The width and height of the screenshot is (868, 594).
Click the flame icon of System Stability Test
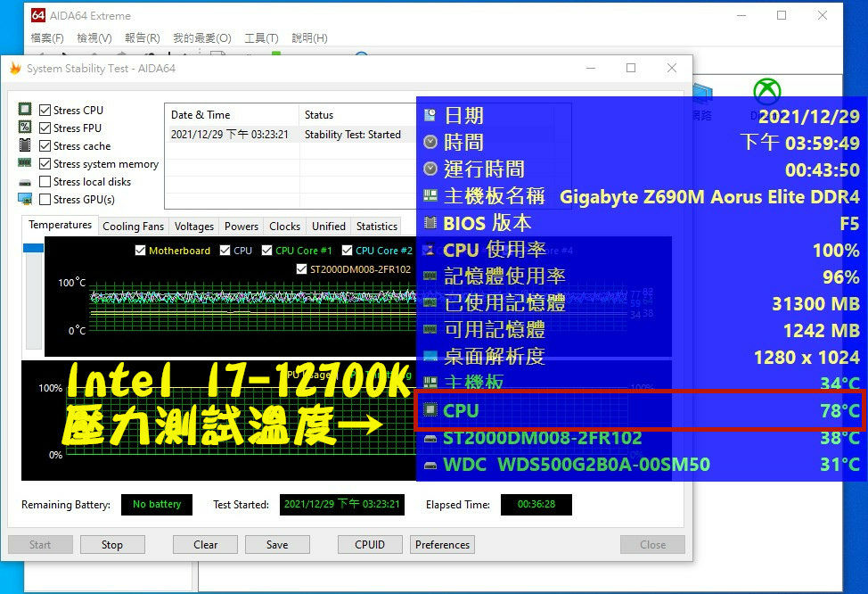tap(15, 68)
